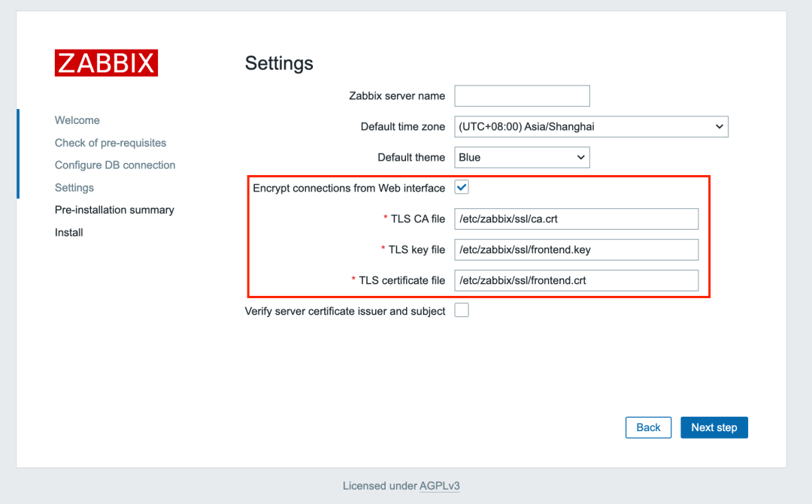
Task: Uncheck Encrypt connections from Web interface
Action: (462, 188)
